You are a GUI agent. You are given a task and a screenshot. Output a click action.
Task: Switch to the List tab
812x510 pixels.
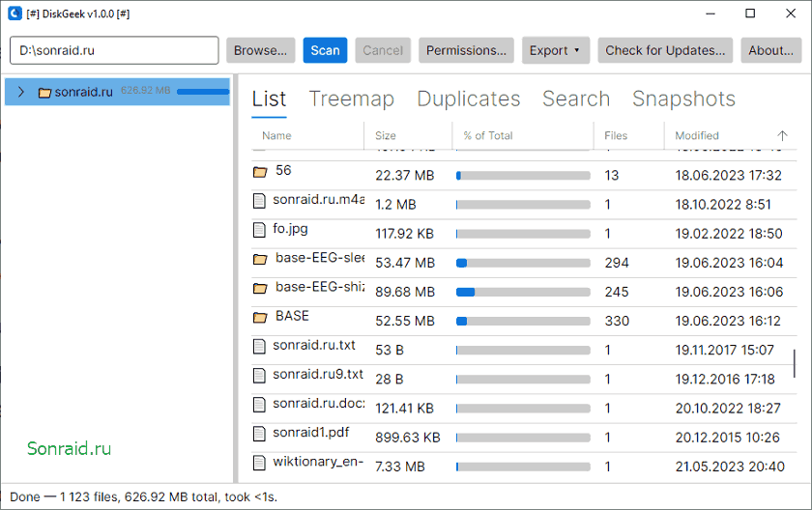tap(269, 99)
